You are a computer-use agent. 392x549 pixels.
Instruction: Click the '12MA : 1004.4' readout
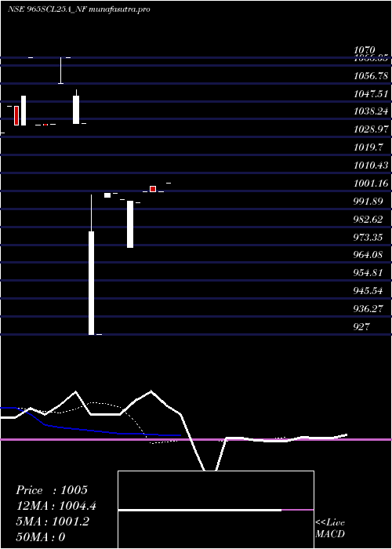(x=56, y=506)
